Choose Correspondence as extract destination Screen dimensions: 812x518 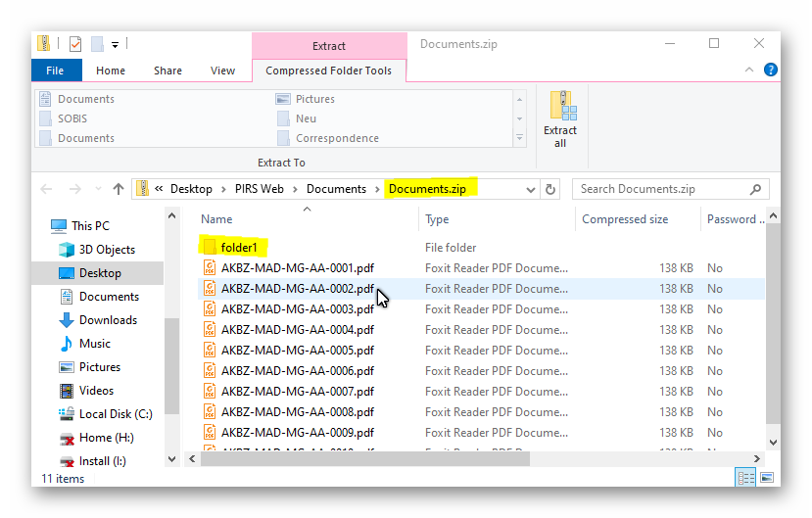328,138
